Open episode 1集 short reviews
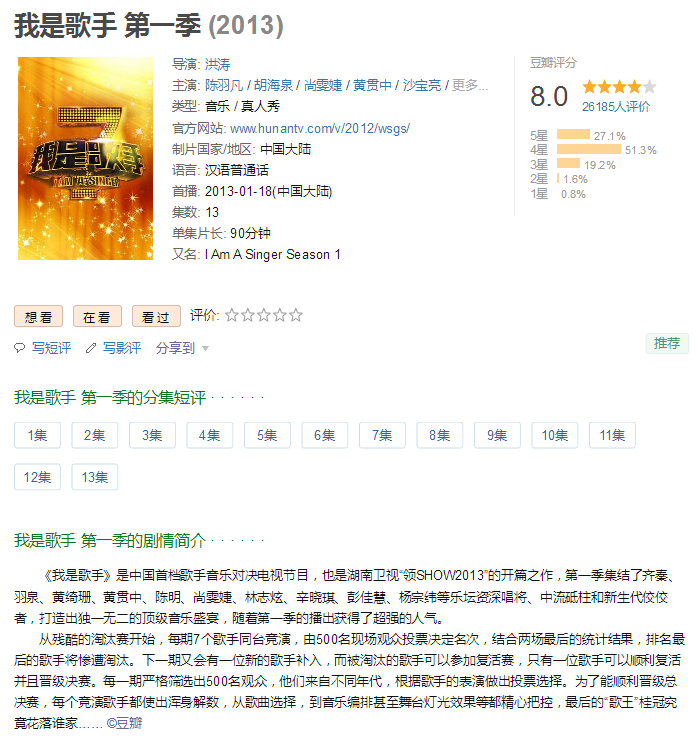Screen dimensions: 696x745 point(38,435)
